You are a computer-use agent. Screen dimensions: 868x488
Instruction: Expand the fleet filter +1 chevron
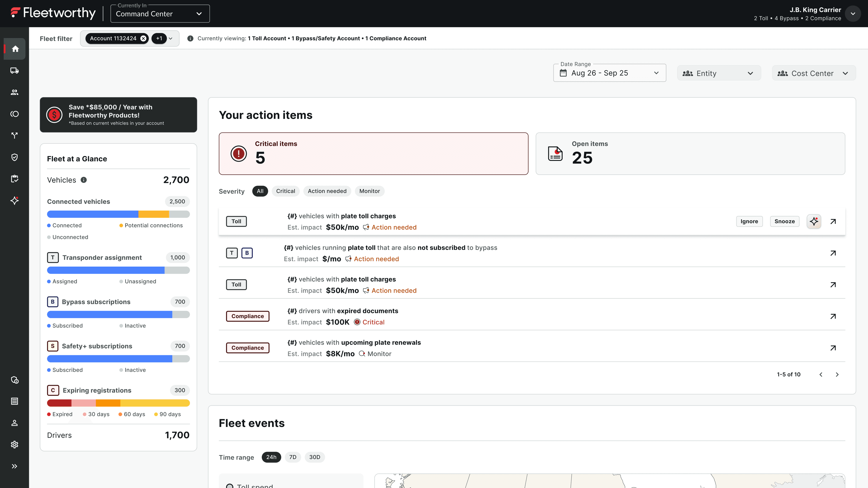pyautogui.click(x=170, y=38)
